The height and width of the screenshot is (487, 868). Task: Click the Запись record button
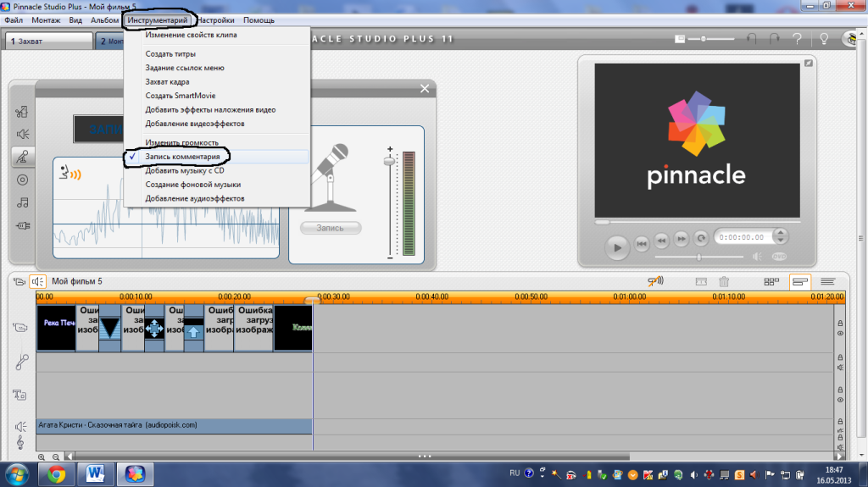point(331,228)
